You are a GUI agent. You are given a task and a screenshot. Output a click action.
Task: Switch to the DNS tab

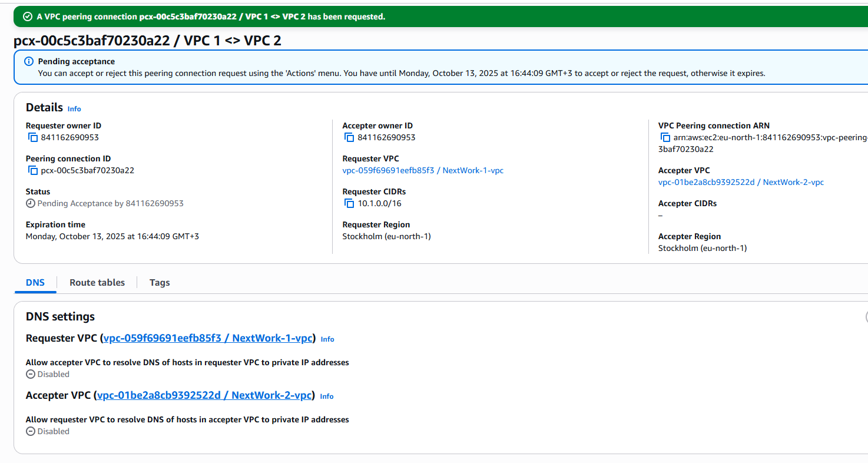[x=35, y=283]
